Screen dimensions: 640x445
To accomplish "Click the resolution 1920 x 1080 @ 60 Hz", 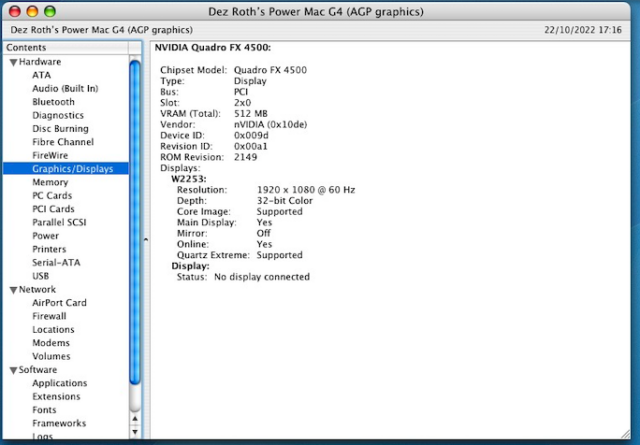I will click(306, 190).
